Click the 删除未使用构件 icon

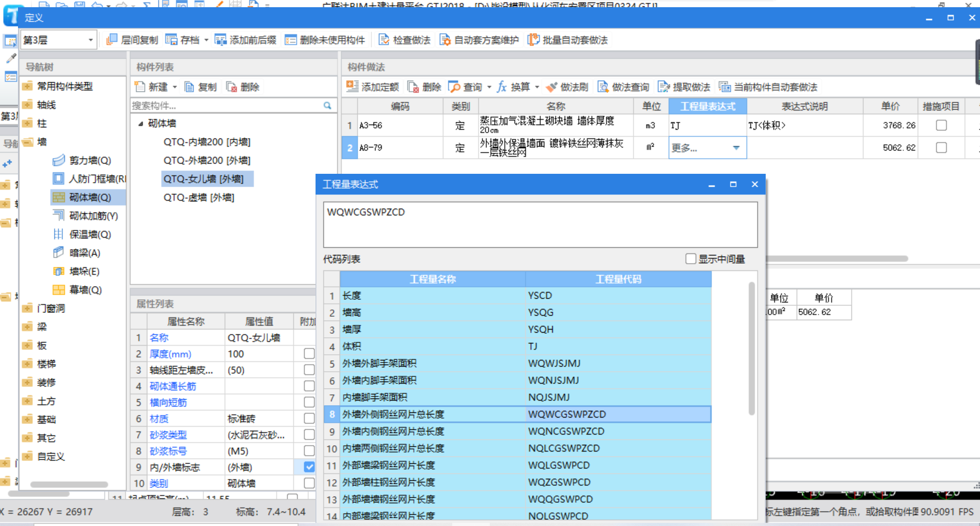(291, 40)
